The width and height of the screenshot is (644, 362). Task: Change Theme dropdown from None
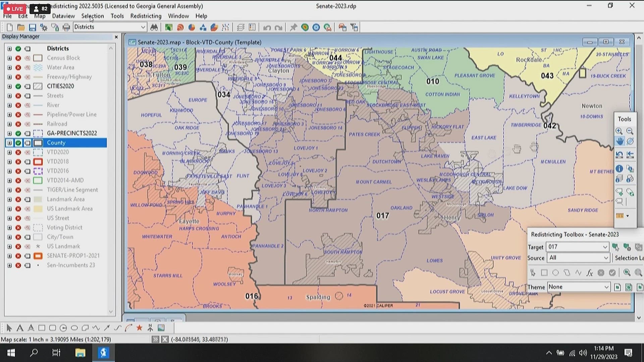point(578,287)
